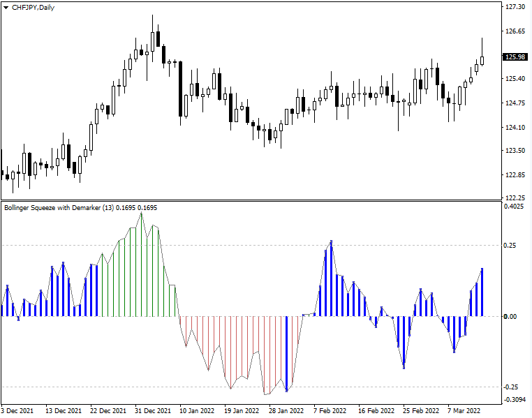Image resolution: width=532 pixels, height=418 pixels.
Task: Click the 126.65 price axis value
Action: click(x=515, y=31)
